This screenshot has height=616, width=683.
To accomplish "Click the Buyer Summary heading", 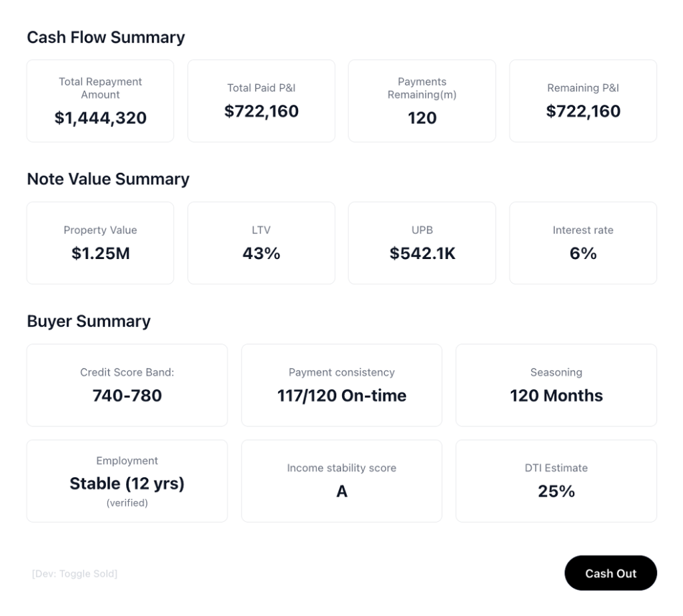I will click(x=89, y=321).
